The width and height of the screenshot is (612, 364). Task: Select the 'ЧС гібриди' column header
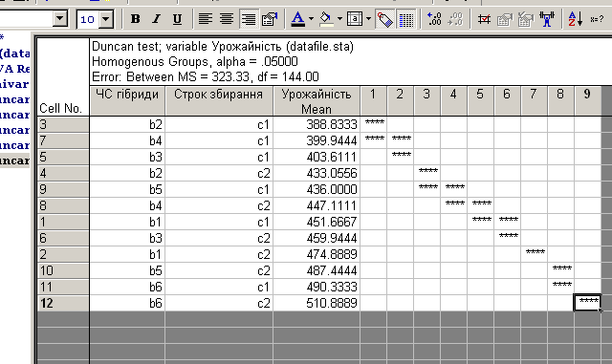click(127, 101)
